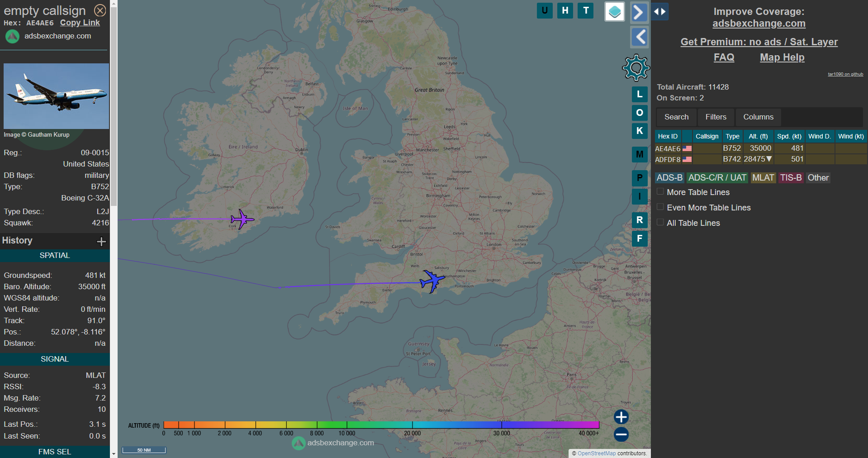Screen dimensions: 868x458
Task: Click the MLAT source legend label
Action: [763, 178]
